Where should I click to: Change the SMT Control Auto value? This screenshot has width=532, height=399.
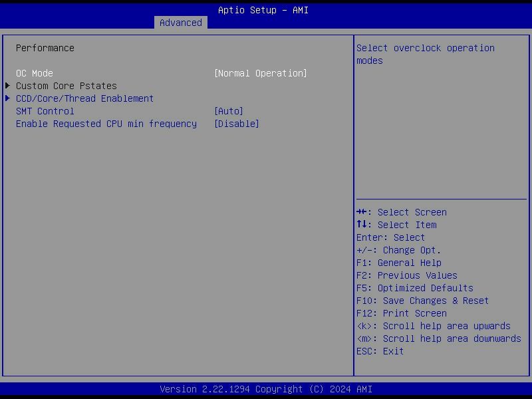tap(229, 111)
